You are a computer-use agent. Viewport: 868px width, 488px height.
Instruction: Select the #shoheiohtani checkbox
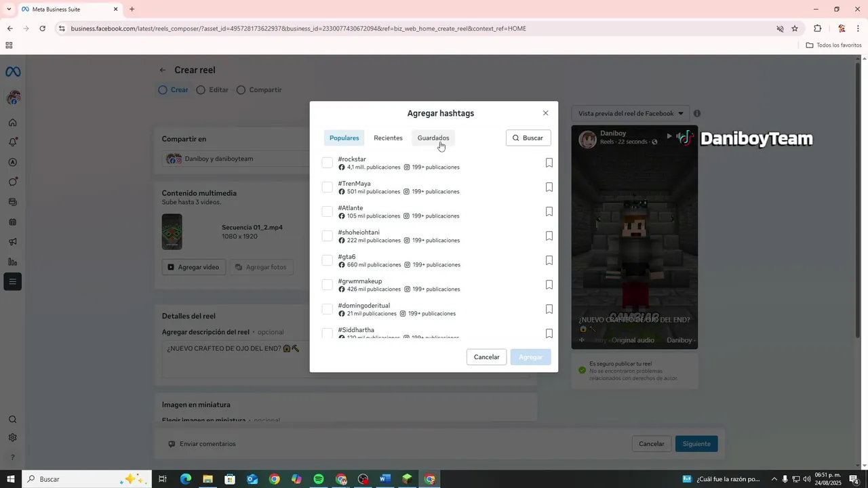[x=328, y=236]
